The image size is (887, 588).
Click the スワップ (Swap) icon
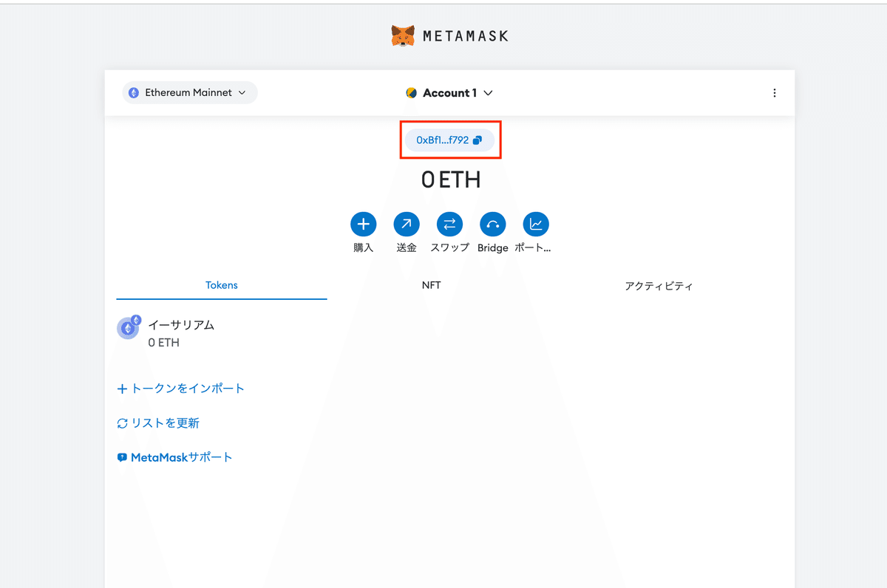click(x=449, y=224)
